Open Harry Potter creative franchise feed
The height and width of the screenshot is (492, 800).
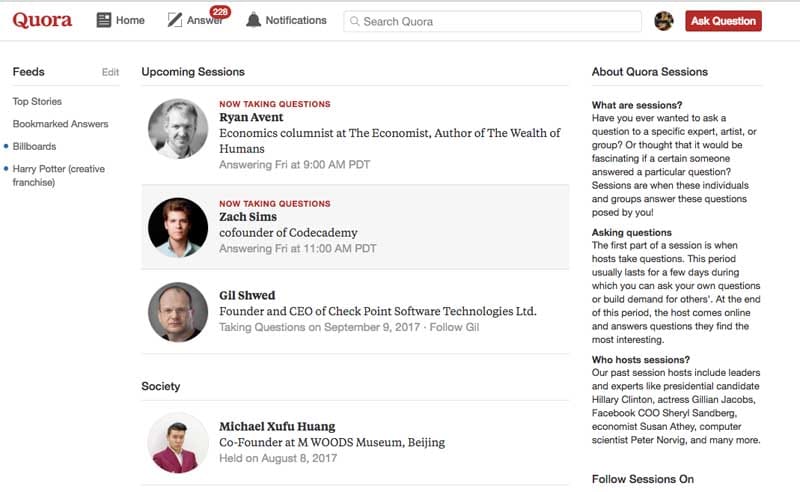(x=59, y=175)
